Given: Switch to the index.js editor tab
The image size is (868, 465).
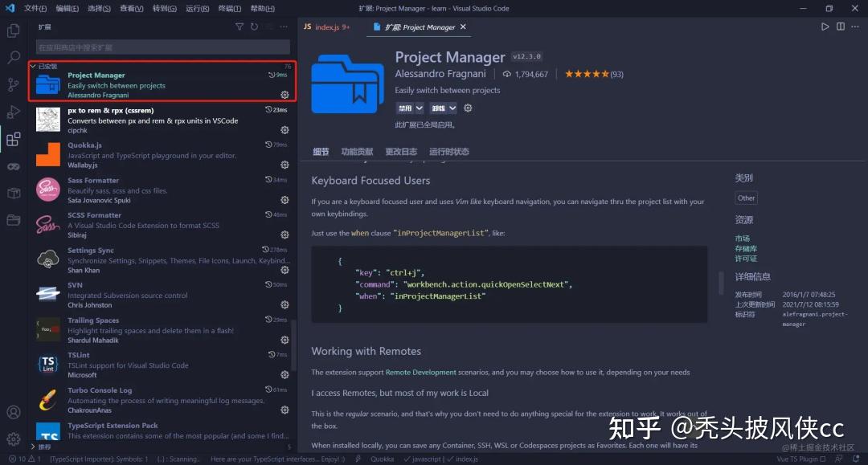Looking at the screenshot, I should pyautogui.click(x=327, y=27).
